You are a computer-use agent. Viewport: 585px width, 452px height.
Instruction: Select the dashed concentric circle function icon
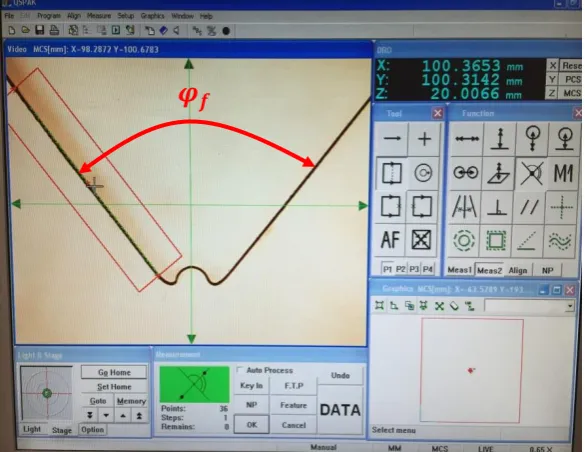[x=464, y=241]
